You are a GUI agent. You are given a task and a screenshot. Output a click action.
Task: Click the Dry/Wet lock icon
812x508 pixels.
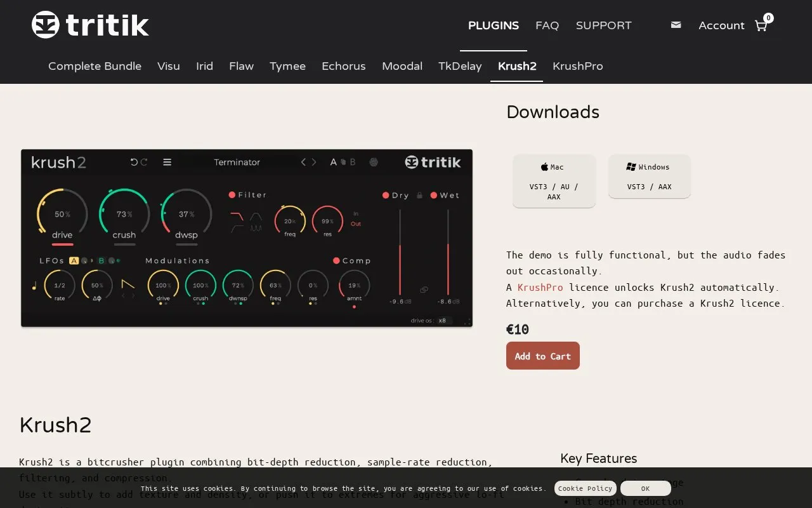tap(419, 196)
